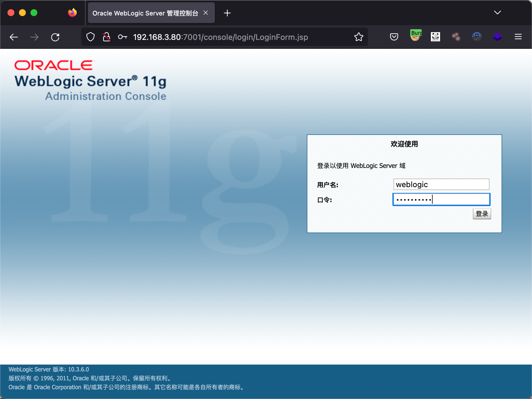This screenshot has width=532, height=399.
Task: Click the insecure connection lock icon
Action: point(107,37)
